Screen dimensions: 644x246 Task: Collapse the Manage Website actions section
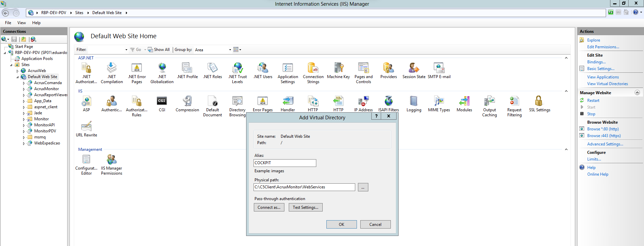(x=637, y=93)
